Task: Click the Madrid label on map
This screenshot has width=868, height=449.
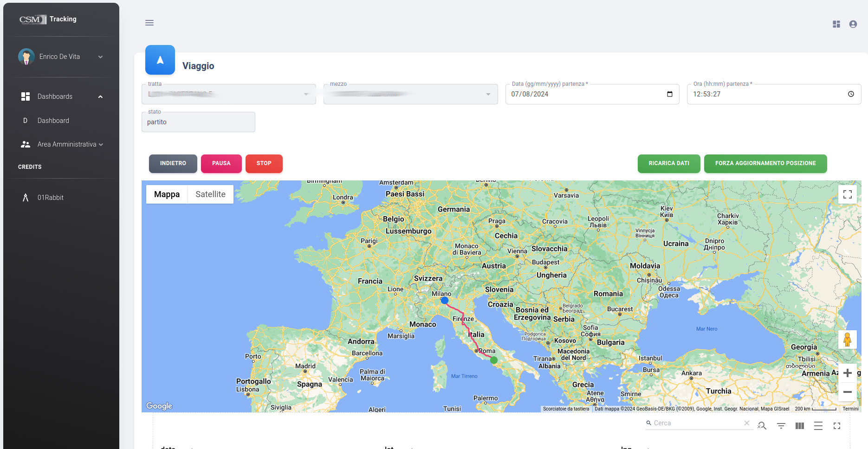Action: (x=305, y=366)
